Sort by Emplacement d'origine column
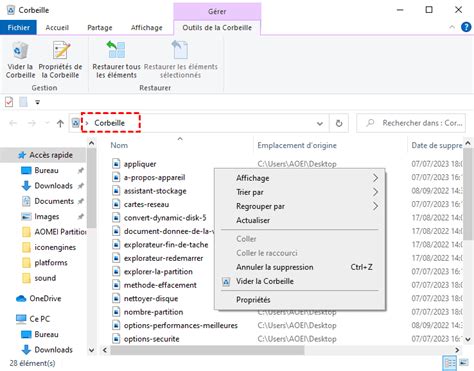The height and width of the screenshot is (371, 474). click(x=297, y=145)
